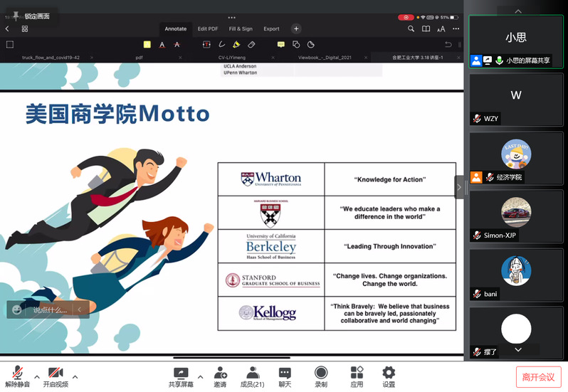Add a new tab with the plus button
This screenshot has height=392, width=568.
click(x=296, y=28)
